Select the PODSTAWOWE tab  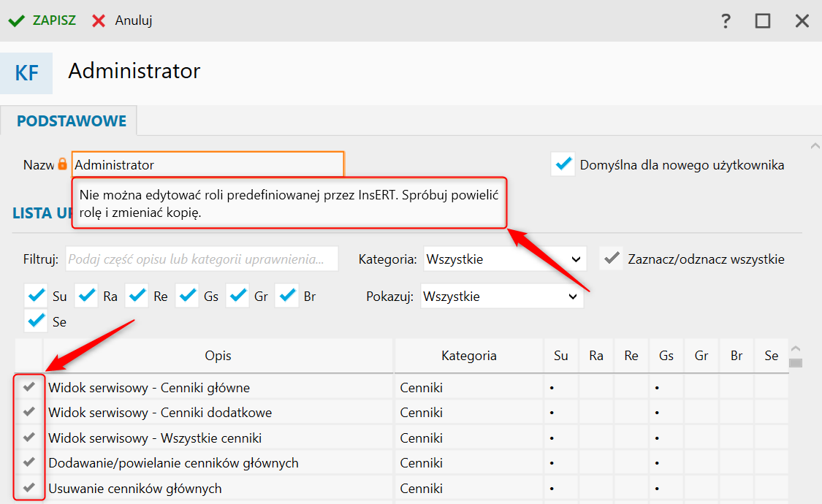pos(72,121)
